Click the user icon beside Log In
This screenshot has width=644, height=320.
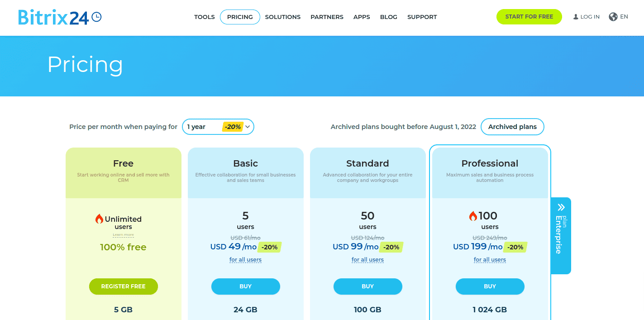tap(576, 17)
